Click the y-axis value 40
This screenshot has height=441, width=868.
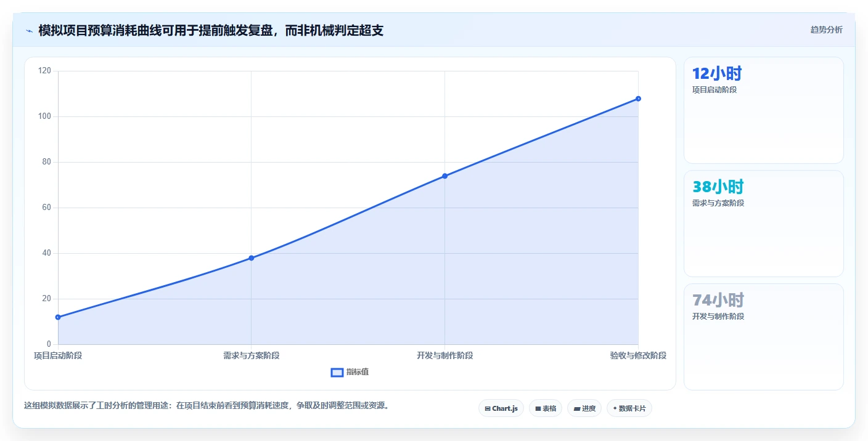pyautogui.click(x=46, y=253)
